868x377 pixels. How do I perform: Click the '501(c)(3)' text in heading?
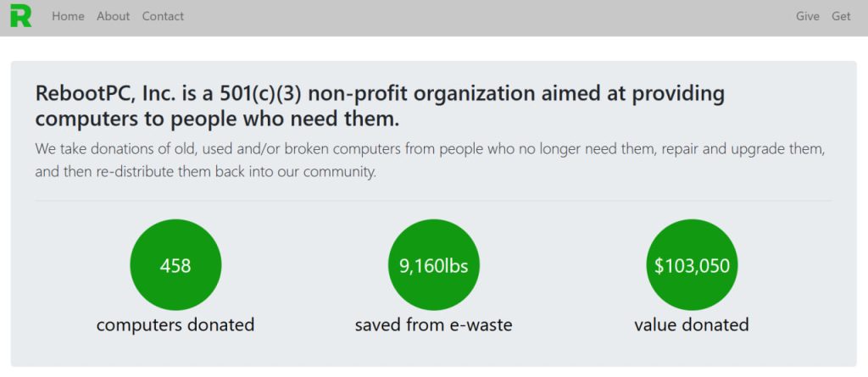pyautogui.click(x=260, y=94)
